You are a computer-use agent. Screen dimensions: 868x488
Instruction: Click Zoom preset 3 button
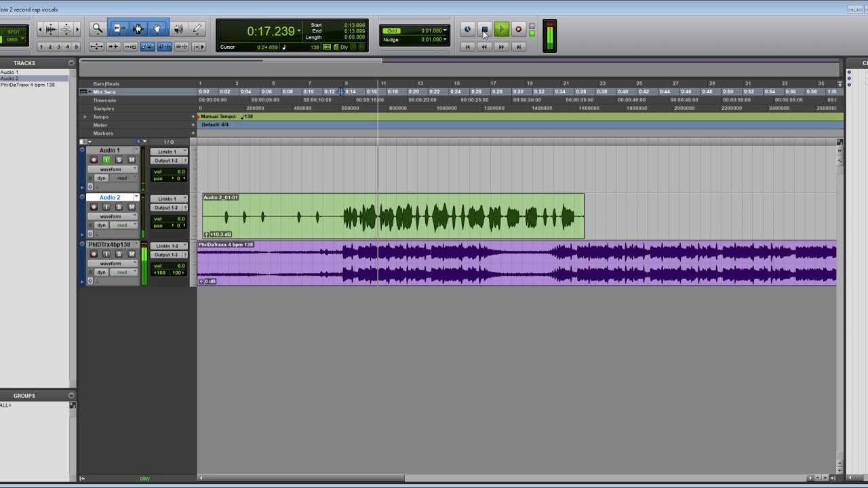[58, 47]
